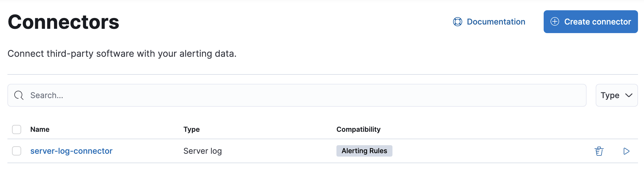The image size is (644, 170).
Task: Click the Compatibility column header
Action: tap(358, 129)
